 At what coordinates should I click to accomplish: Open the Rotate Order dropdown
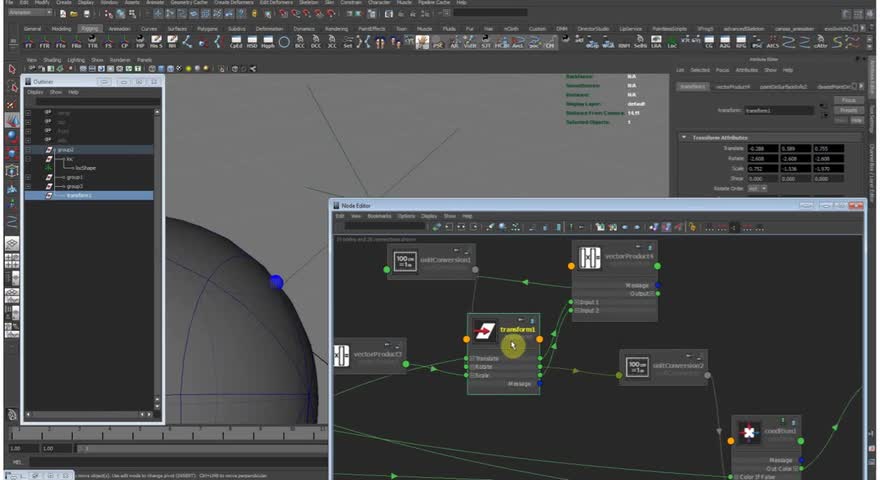coord(757,188)
